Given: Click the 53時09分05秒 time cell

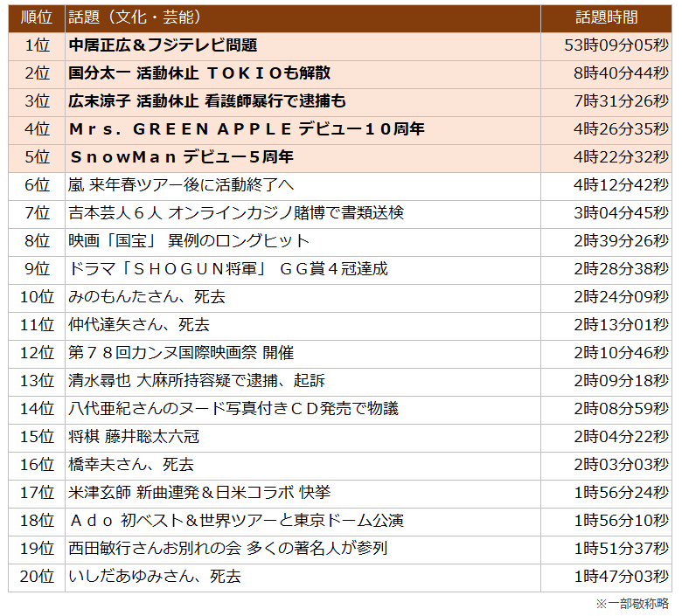Looking at the screenshot, I should click(x=616, y=45).
